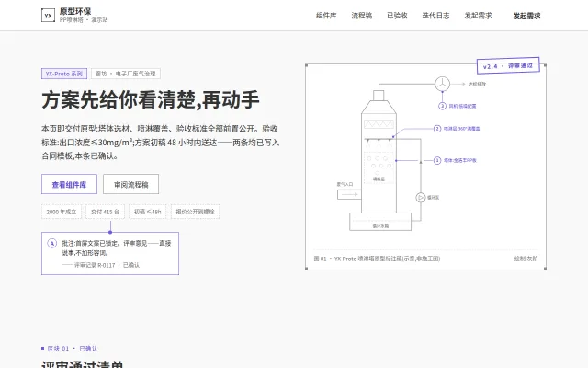Screen dimensions: 588x368
Task: Click the 报价公开到螺栓 chip
Action: coord(195,212)
